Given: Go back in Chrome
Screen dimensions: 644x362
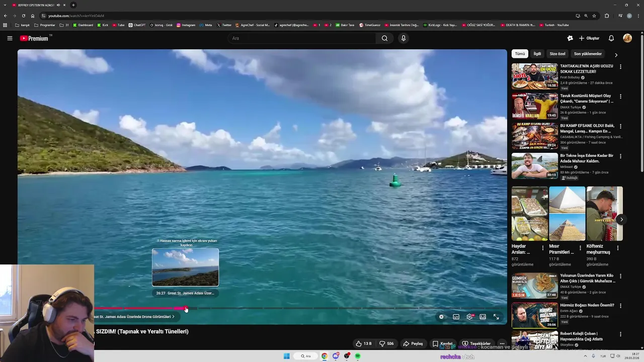Looking at the screenshot, I should coord(6,16).
